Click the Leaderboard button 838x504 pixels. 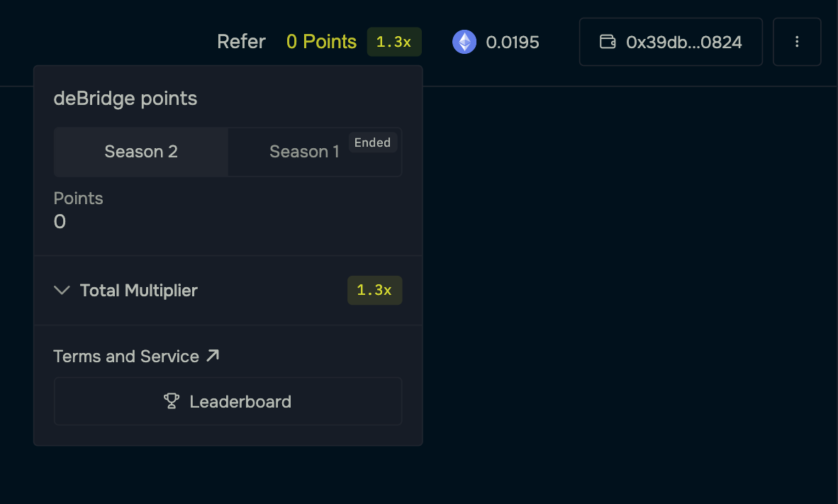coord(228,401)
